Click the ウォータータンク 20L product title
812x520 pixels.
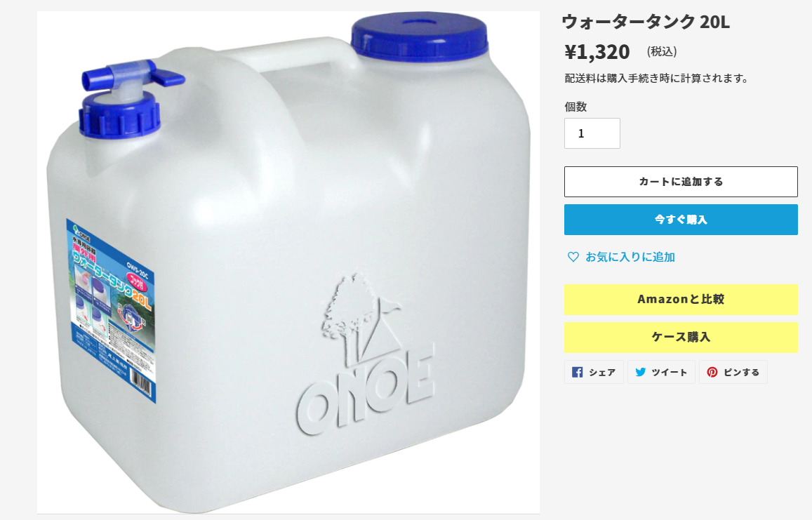646,22
